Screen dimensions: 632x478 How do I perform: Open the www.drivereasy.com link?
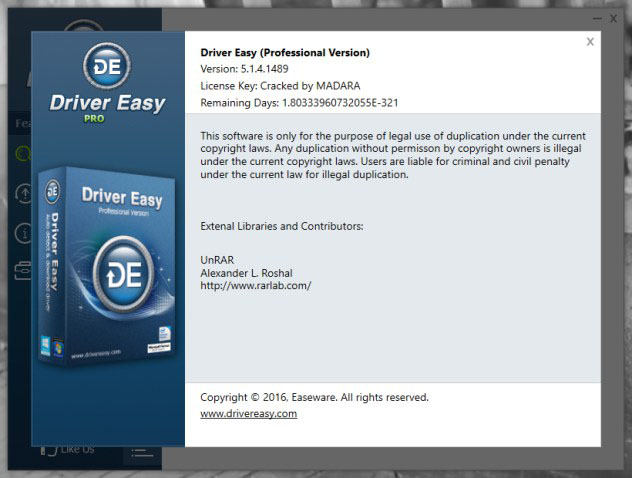coord(249,414)
